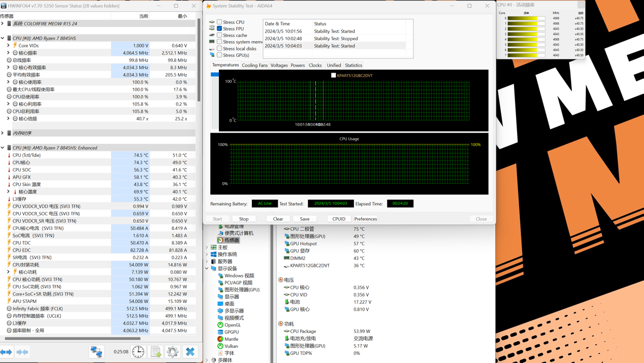Switch to the Powers tab
The height and width of the screenshot is (363, 644).
[298, 66]
